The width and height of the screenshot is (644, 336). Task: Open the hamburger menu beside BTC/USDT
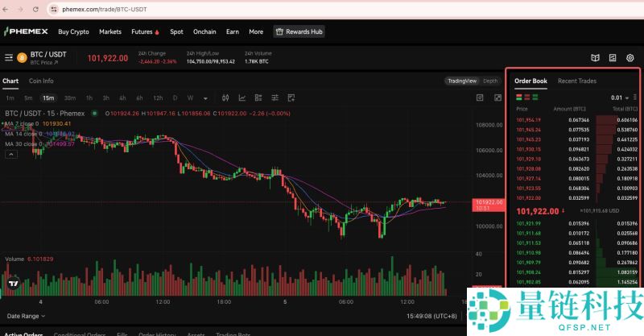(x=9, y=58)
